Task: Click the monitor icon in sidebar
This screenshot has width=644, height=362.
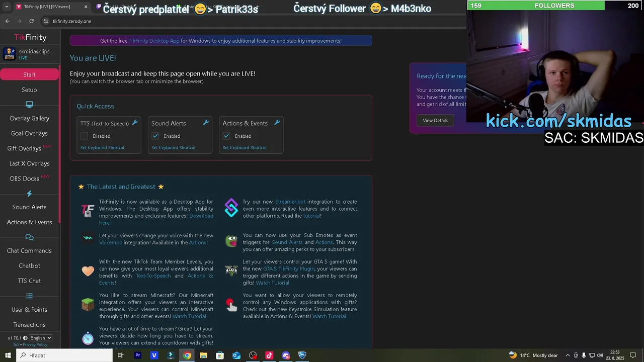Action: pos(29,105)
